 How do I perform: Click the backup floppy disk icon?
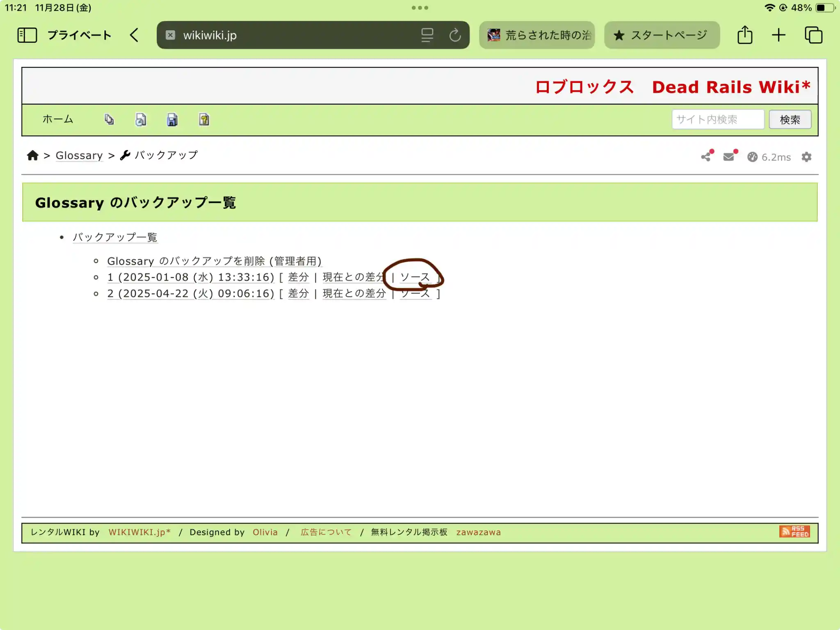point(172,119)
